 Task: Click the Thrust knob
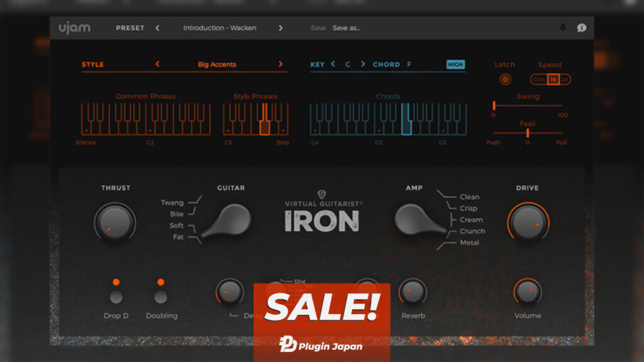[114, 222]
